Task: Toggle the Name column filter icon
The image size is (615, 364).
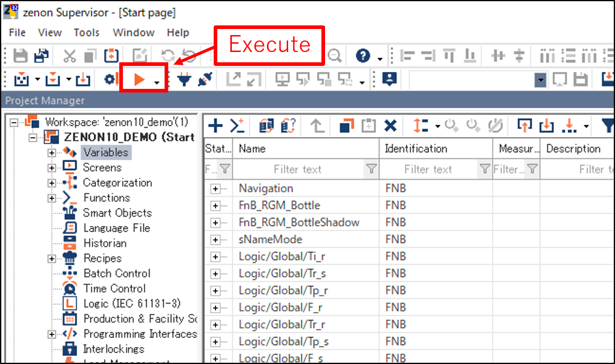Action: tap(371, 169)
